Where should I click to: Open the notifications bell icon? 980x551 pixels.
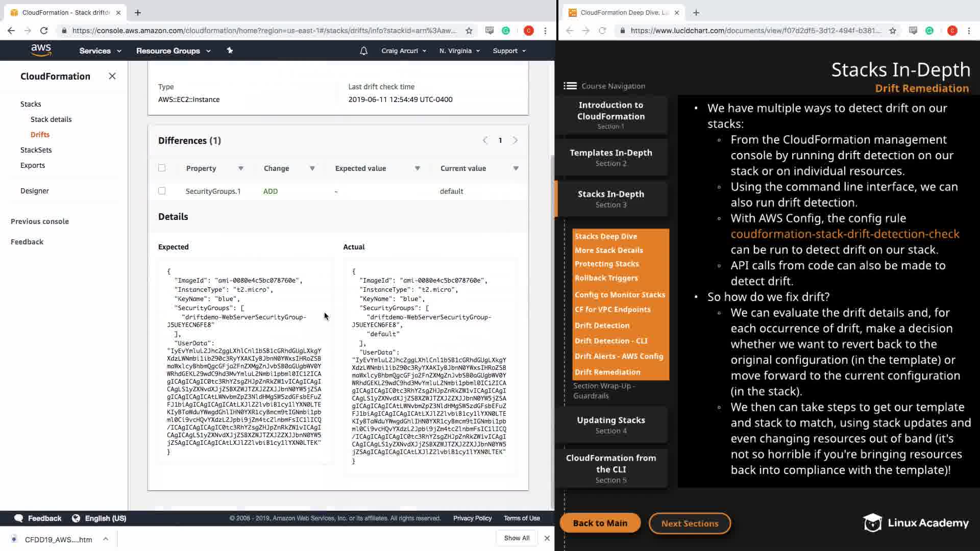click(x=363, y=51)
